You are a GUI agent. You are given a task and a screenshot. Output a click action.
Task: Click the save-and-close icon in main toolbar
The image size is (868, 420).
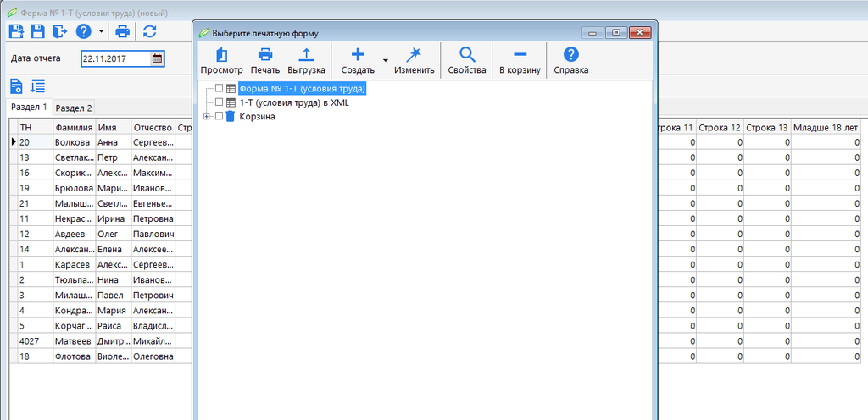17,31
